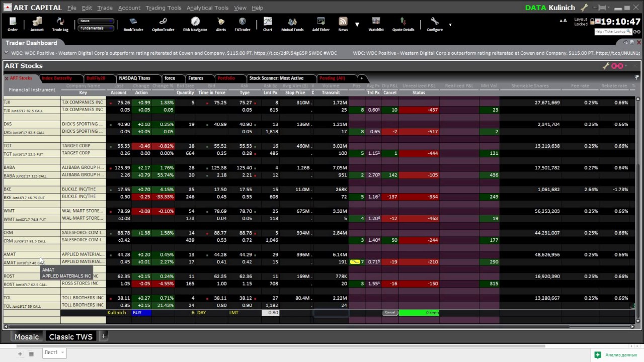Click the TARGET CORP company name
Viewport: 644px width, 362px height.
[x=76, y=146]
